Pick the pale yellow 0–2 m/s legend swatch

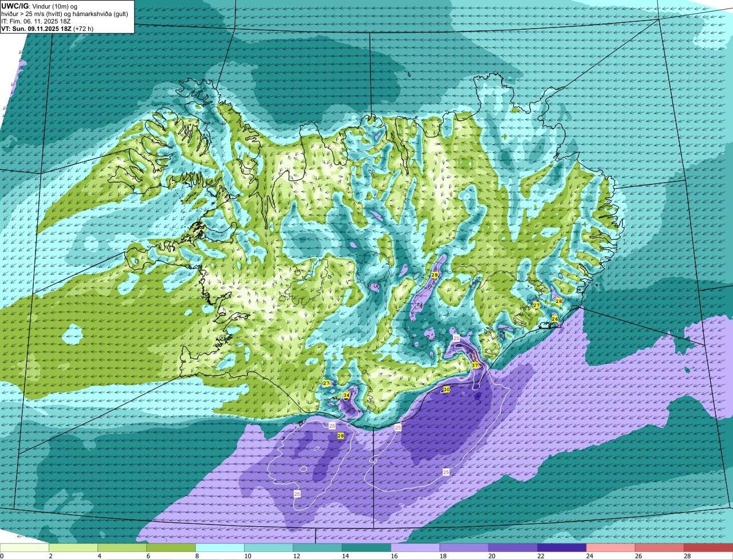pyautogui.click(x=25, y=548)
